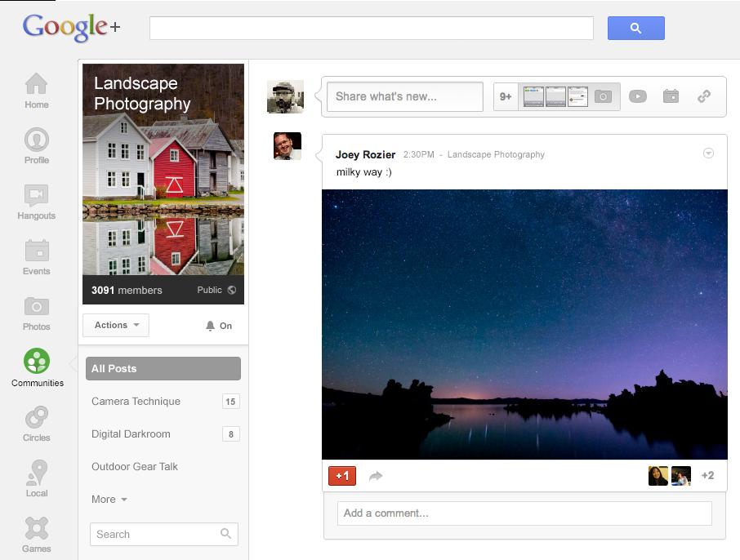Open the milky way photo
740x560 pixels.
(x=524, y=324)
